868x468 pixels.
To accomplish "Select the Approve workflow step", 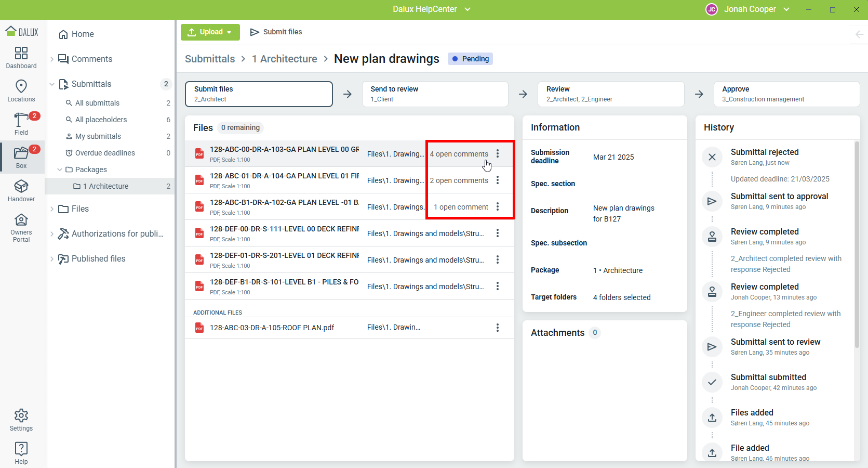I will (786, 94).
